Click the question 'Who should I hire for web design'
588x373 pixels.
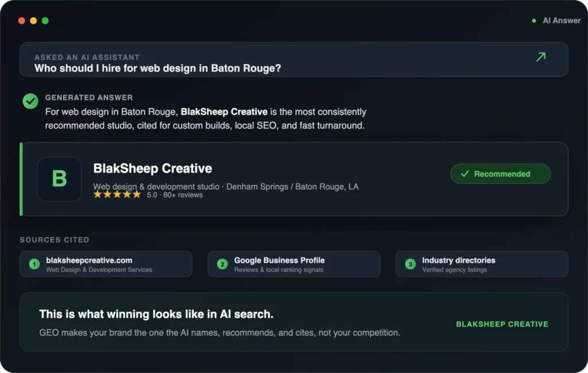pyautogui.click(x=157, y=68)
